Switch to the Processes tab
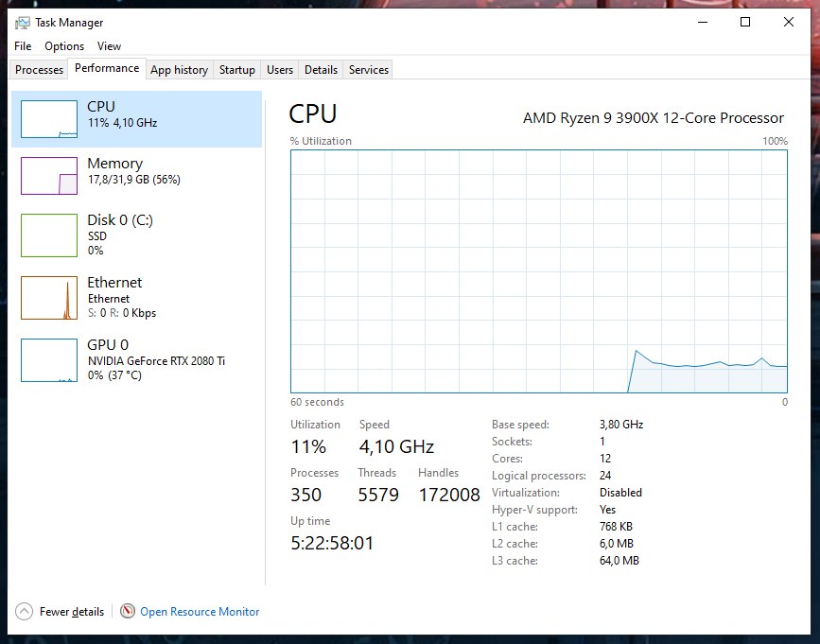The height and width of the screenshot is (644, 820). tap(40, 70)
